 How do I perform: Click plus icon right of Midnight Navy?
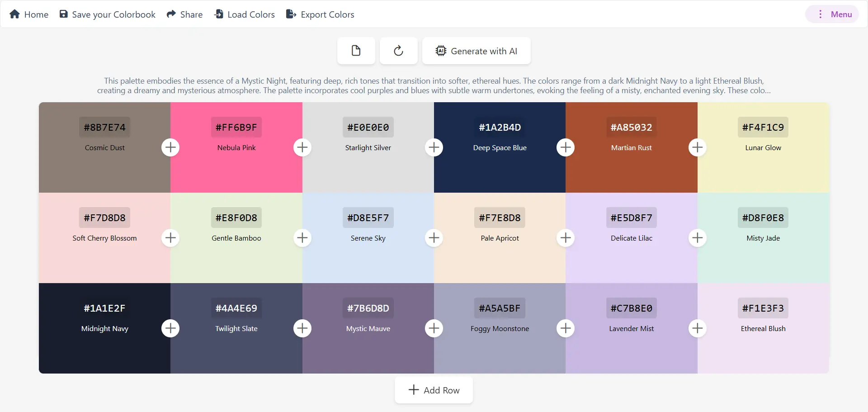(170, 328)
